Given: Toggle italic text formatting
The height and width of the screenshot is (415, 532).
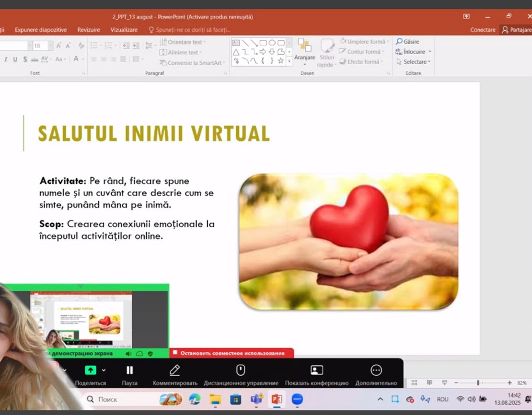Looking at the screenshot, I should point(6,59).
